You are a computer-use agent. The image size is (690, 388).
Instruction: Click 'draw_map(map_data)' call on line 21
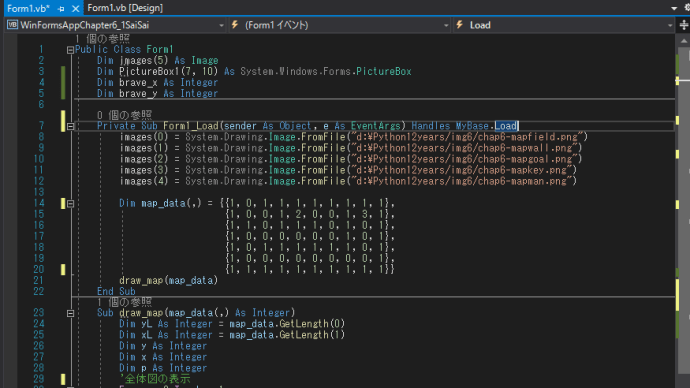(169, 280)
